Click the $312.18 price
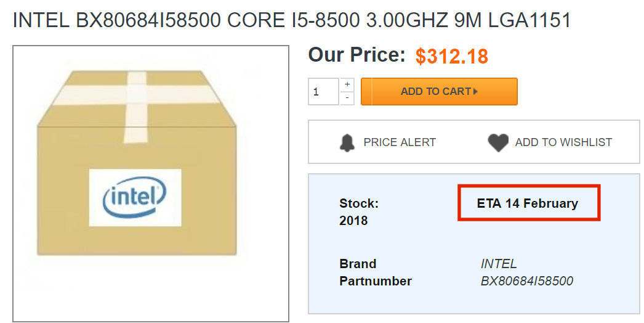Screen dimensions: 644x323 [x=451, y=56]
